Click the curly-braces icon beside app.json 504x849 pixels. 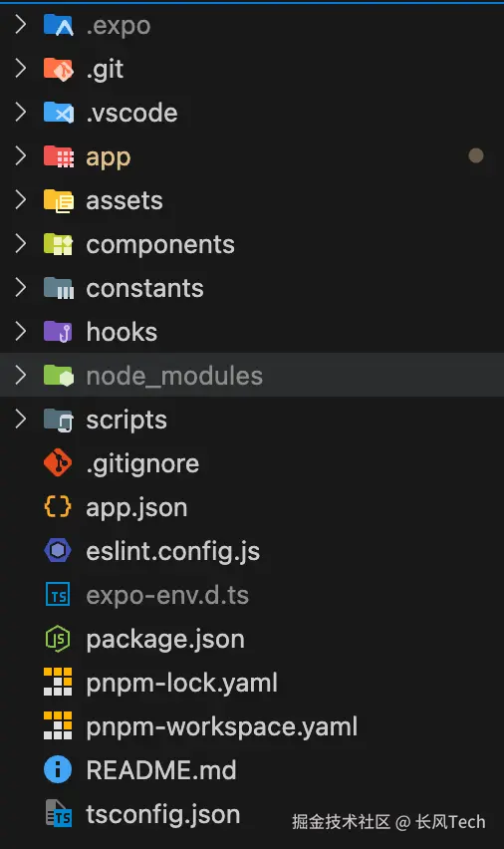point(58,507)
